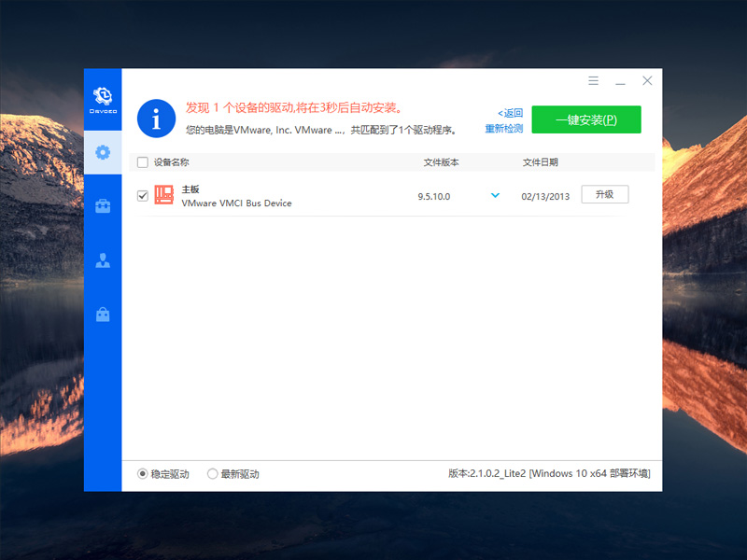Minimize the driver installer window
Viewport: 747px width, 560px height.
[x=620, y=81]
